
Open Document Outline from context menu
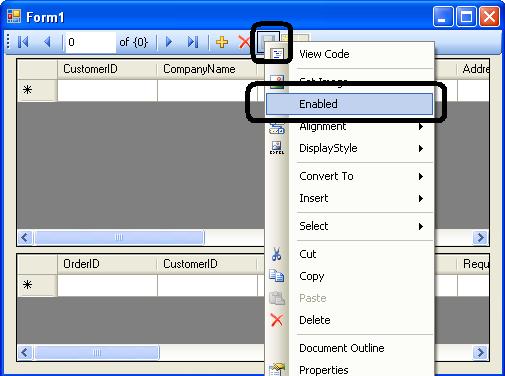pyautogui.click(x=350, y=348)
